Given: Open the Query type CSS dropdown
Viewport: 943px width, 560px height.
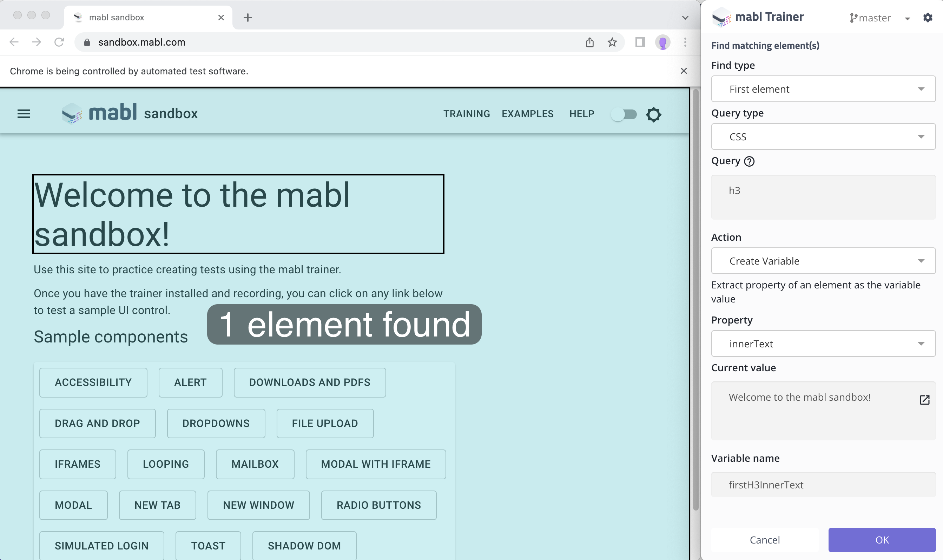Looking at the screenshot, I should tap(823, 136).
